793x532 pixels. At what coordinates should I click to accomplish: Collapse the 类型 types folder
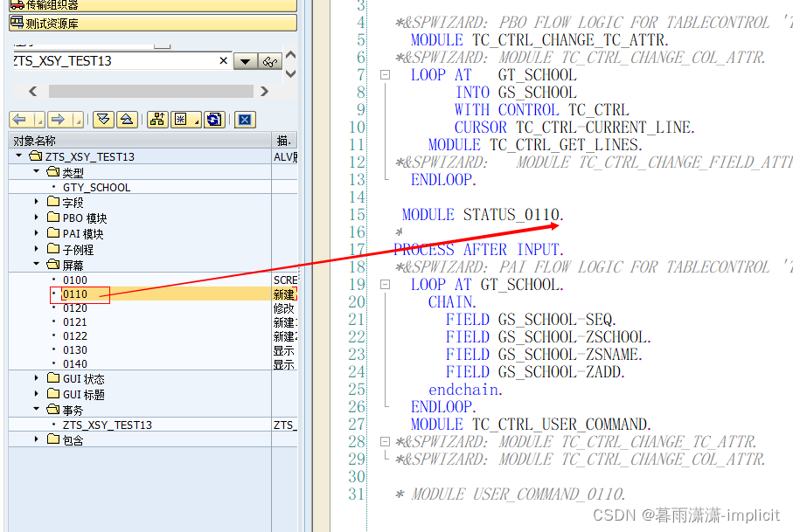tap(36, 172)
